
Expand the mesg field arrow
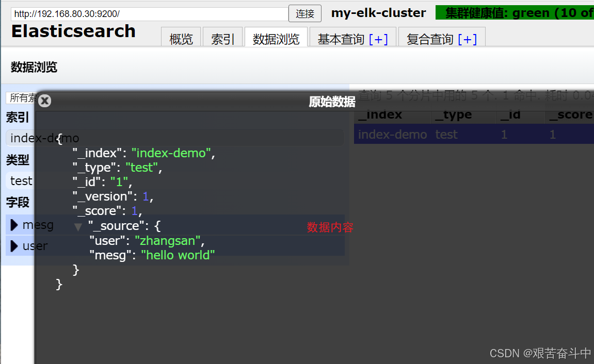coord(14,225)
